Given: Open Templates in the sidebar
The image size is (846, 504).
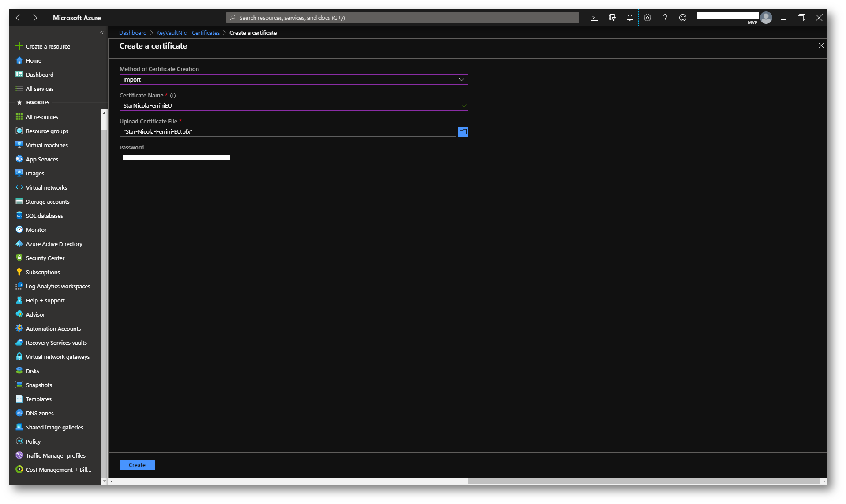Looking at the screenshot, I should point(34,399).
